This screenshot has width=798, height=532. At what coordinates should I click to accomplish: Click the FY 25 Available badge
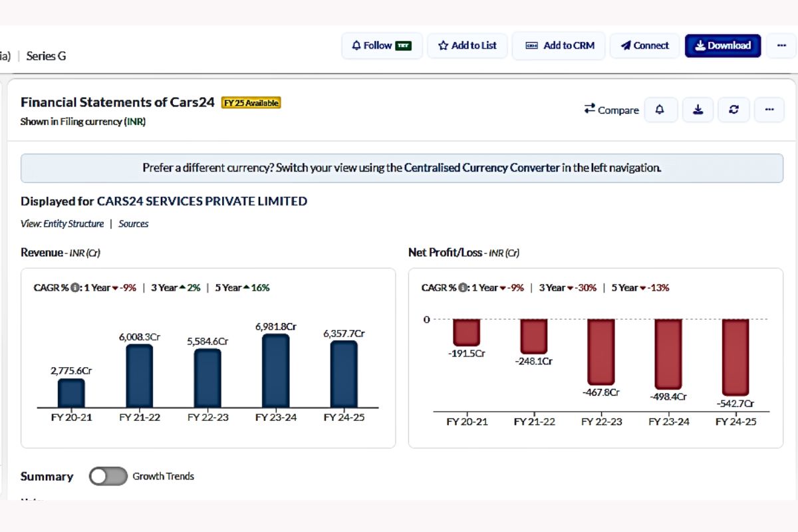coord(251,103)
